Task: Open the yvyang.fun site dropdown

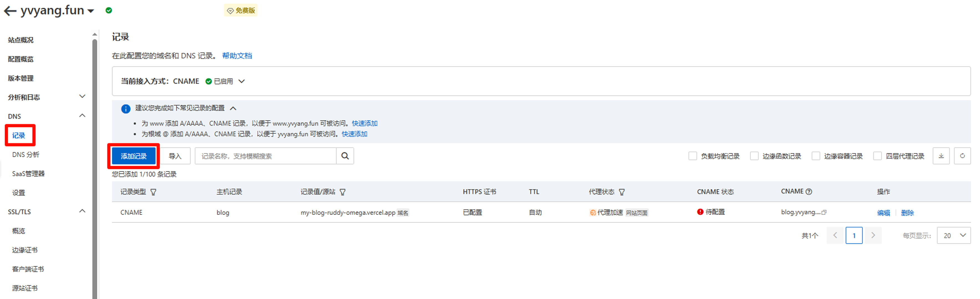Action: pyautogui.click(x=91, y=11)
